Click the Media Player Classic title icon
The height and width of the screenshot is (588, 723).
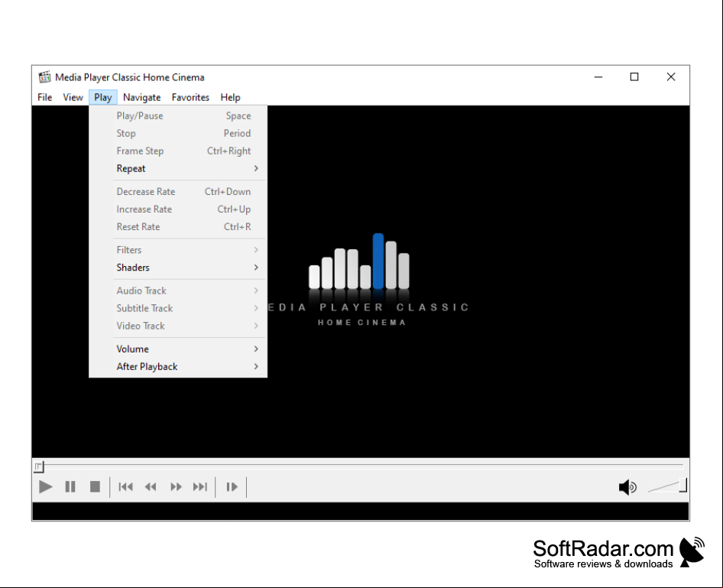pos(44,77)
